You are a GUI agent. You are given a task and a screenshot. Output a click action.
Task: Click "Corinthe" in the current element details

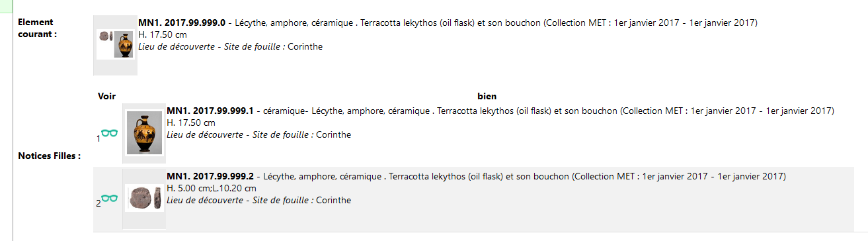305,47
